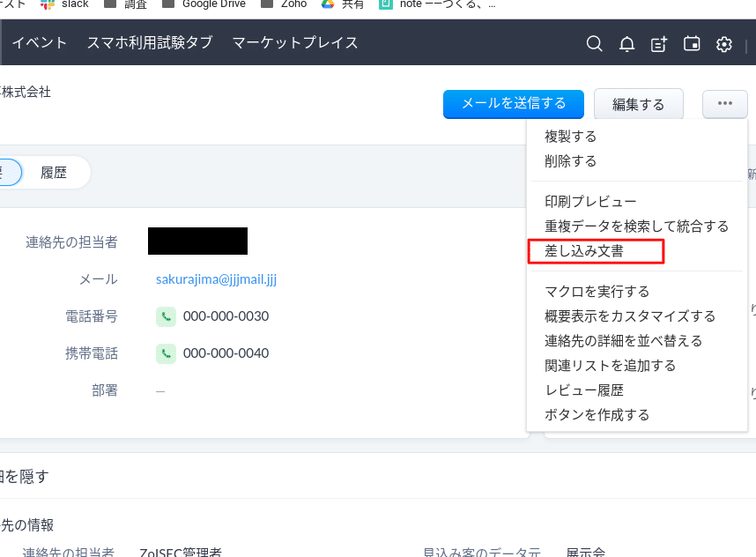Click the 電話番号 field label
Viewport: 756px width, 557px height.
pyautogui.click(x=91, y=316)
